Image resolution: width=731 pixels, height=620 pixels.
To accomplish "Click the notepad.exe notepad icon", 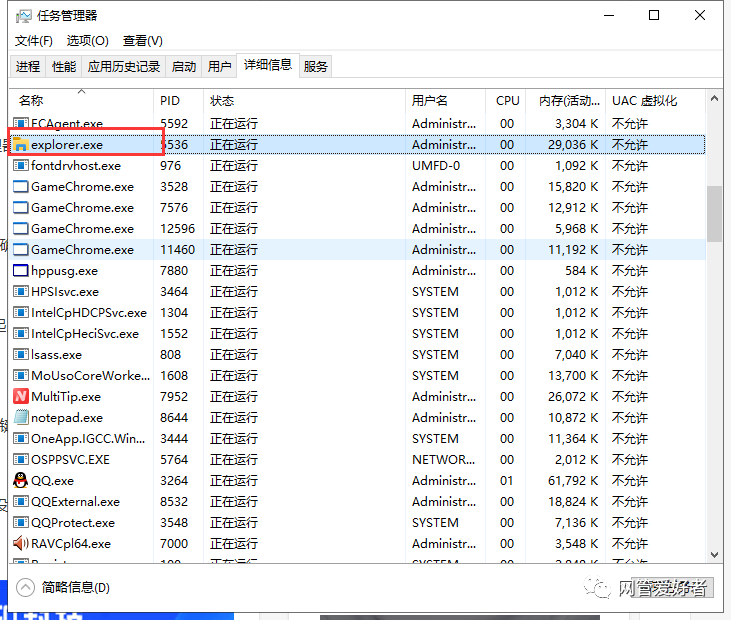I will (20, 417).
